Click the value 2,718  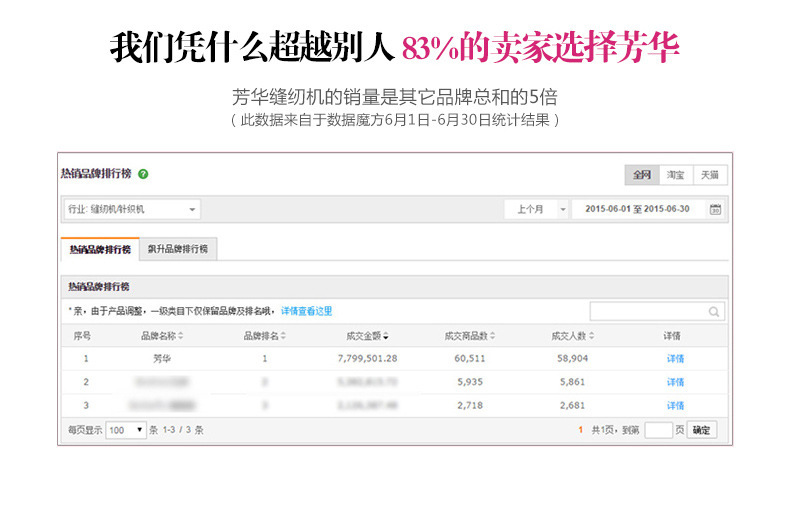click(470, 406)
